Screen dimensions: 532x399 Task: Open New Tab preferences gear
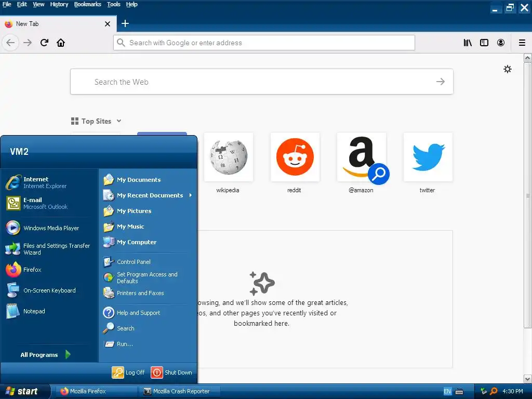tap(508, 69)
